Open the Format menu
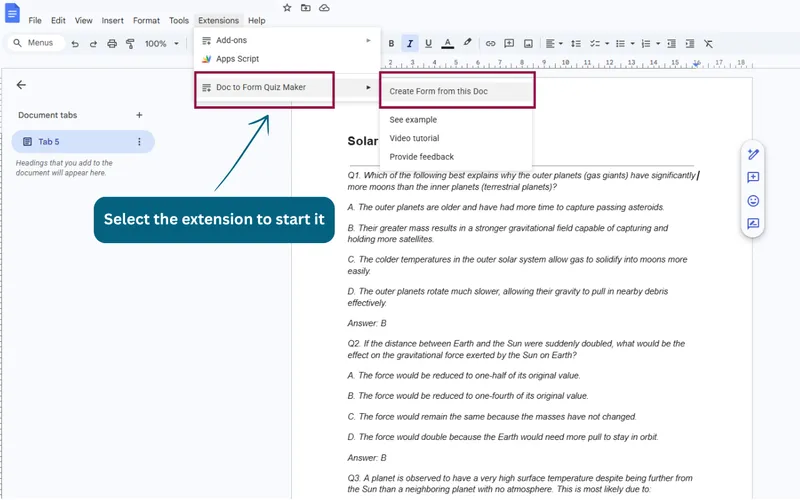The height and width of the screenshot is (500, 800). tap(146, 20)
